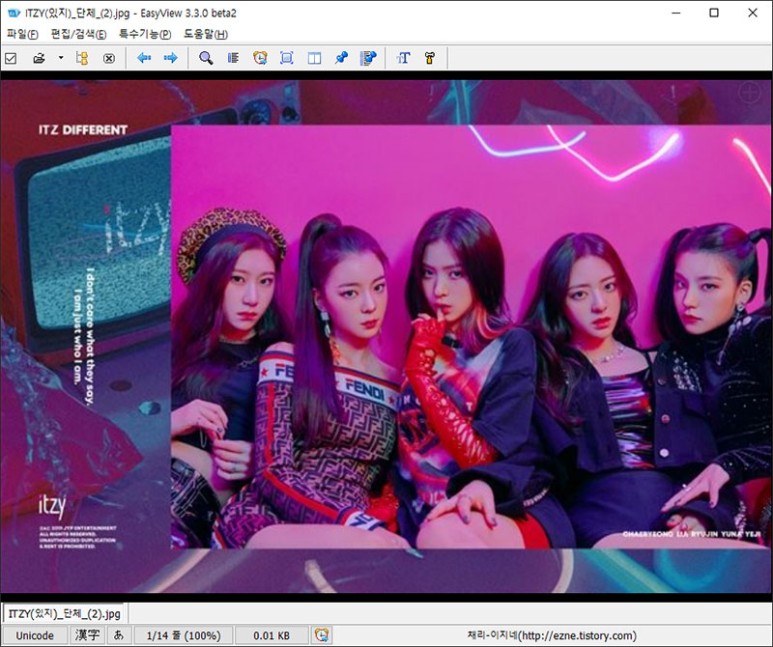The image size is (773, 647).
Task: Select the ITZY(있지)_단체_(2).jpg tab
Action: point(64,613)
